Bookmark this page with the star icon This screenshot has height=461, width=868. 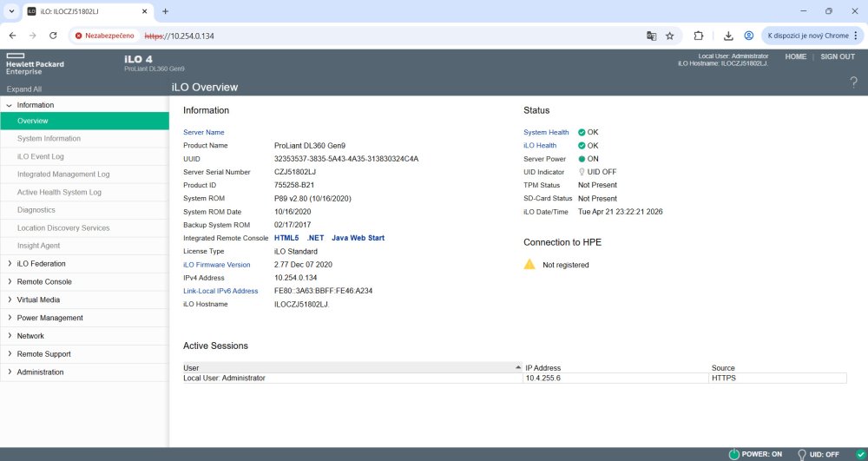(670, 36)
